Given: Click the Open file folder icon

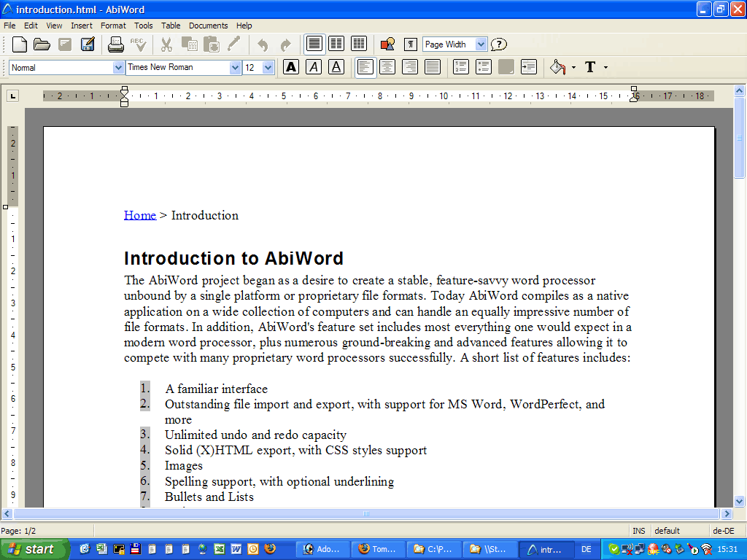Looking at the screenshot, I should pyautogui.click(x=42, y=44).
